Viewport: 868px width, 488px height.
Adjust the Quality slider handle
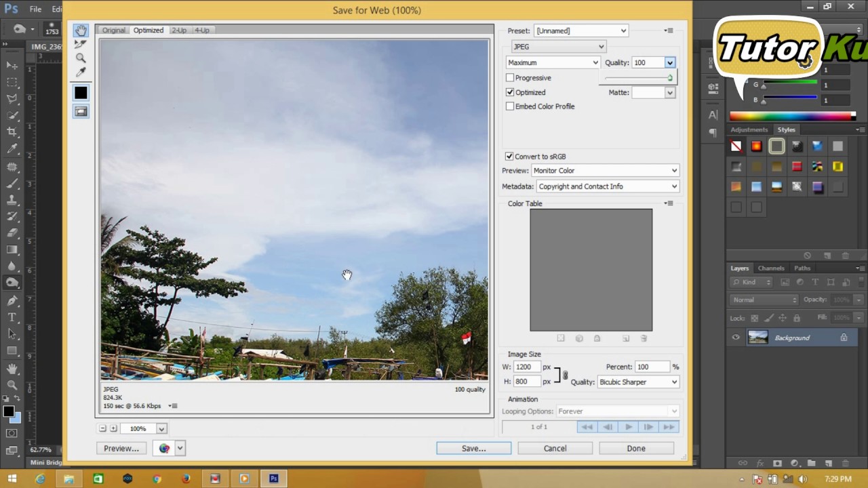670,78
